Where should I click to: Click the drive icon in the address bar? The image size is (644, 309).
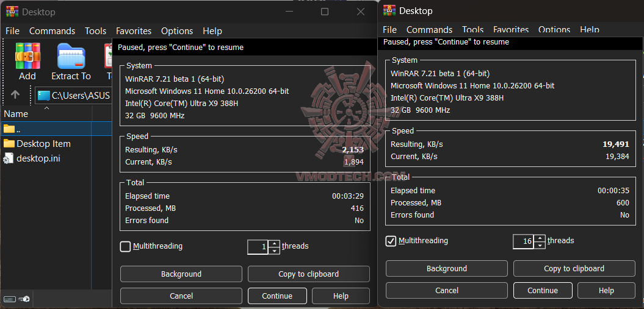44,96
